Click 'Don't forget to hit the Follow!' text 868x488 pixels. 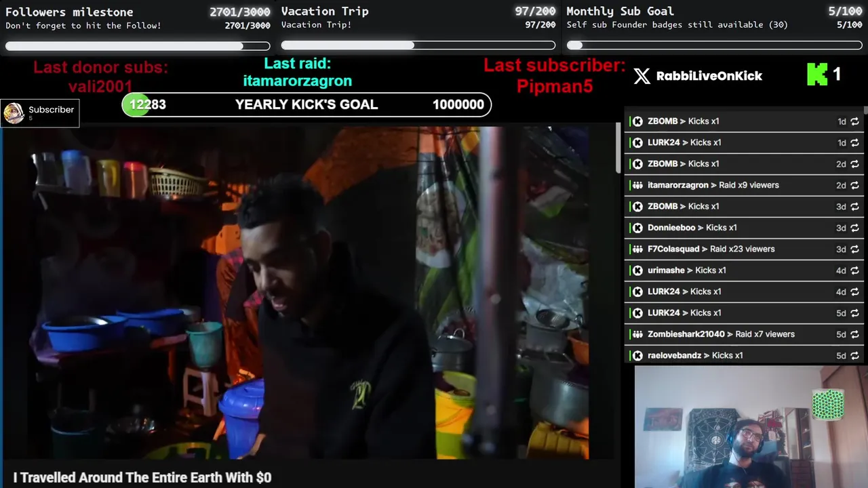(x=83, y=26)
